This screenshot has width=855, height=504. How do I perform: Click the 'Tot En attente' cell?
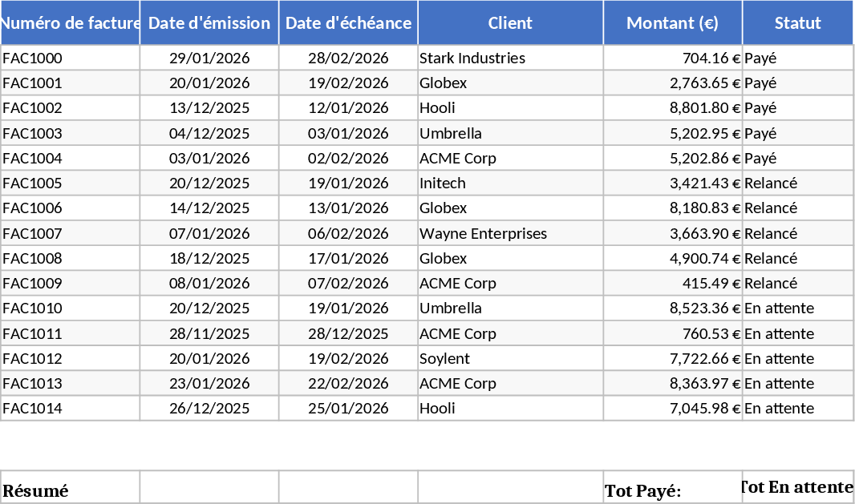[x=797, y=487]
